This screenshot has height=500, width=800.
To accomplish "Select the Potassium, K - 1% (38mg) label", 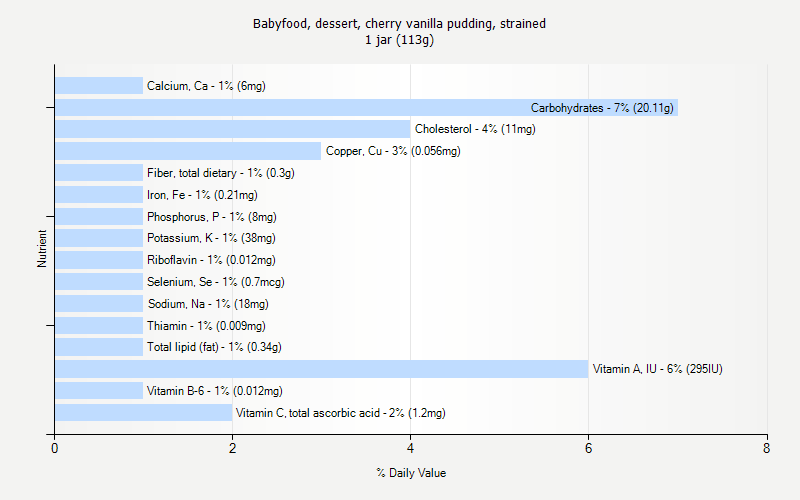I will [211, 238].
